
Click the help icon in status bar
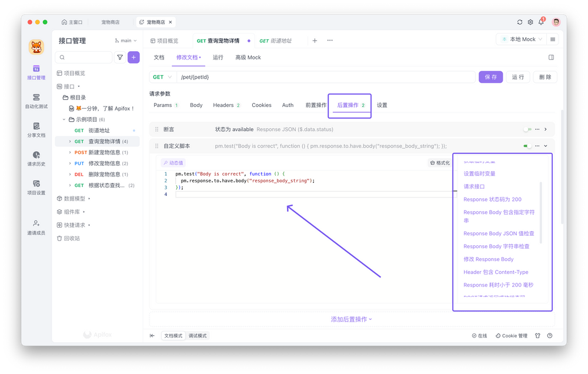[x=550, y=336]
